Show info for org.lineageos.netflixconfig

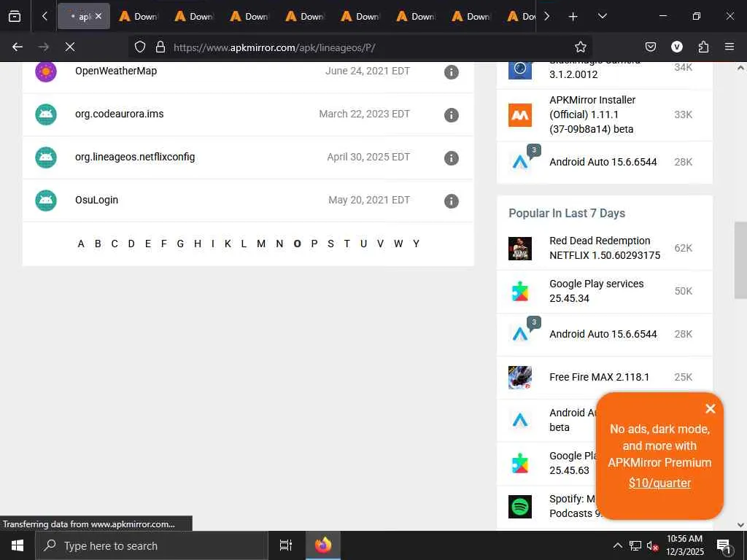451,157
